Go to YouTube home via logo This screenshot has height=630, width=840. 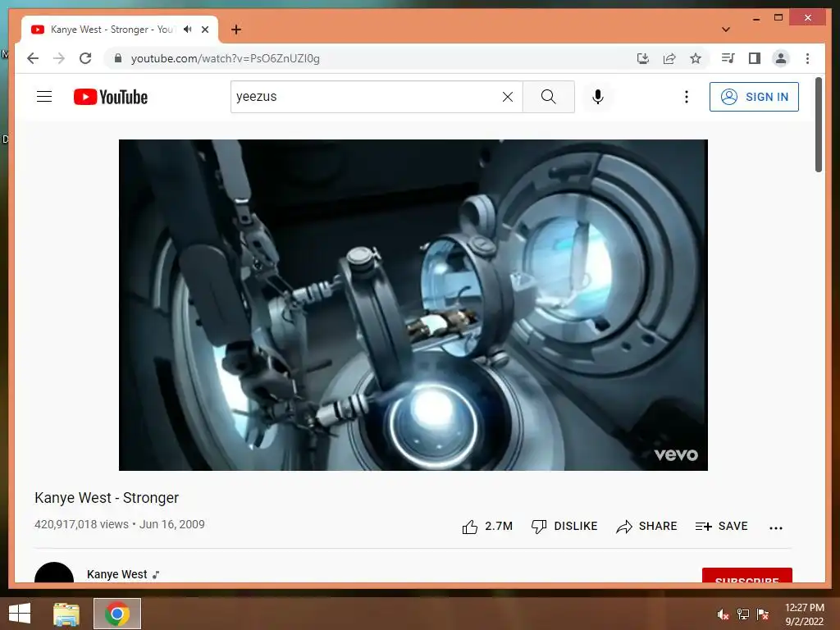(111, 97)
